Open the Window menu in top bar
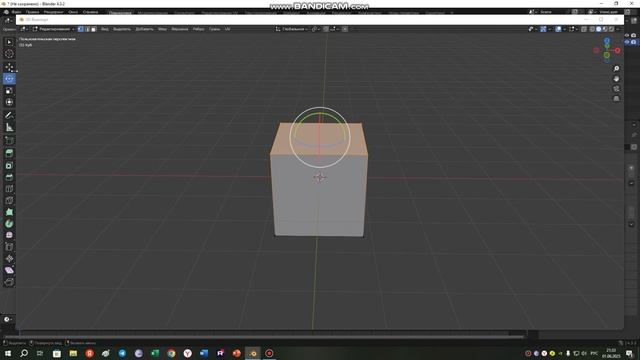 tap(73, 12)
